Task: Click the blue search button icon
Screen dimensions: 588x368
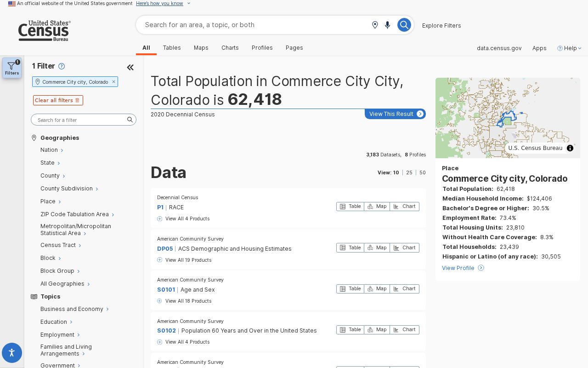Action: coord(404,25)
